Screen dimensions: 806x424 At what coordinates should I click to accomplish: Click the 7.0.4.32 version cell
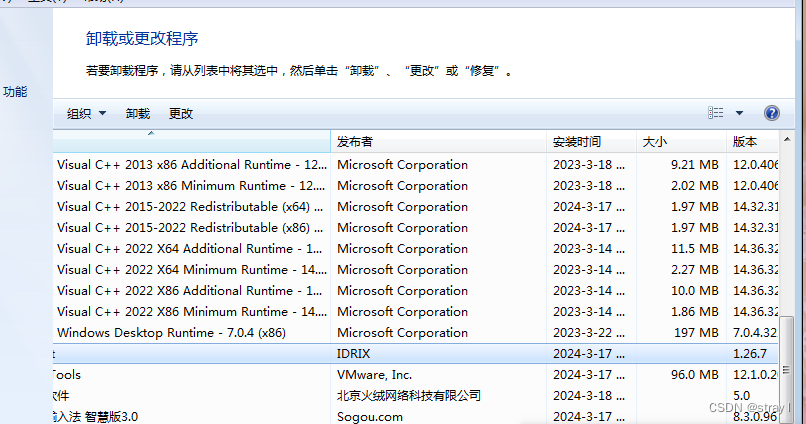(x=755, y=333)
